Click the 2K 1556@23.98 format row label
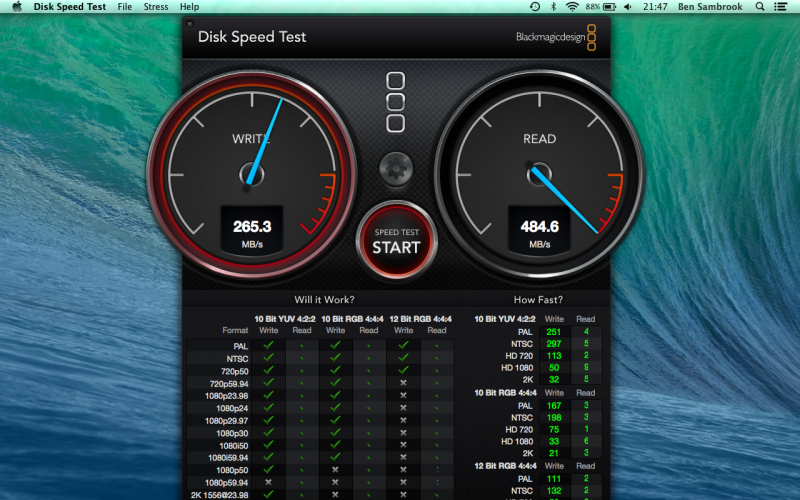 [220, 495]
